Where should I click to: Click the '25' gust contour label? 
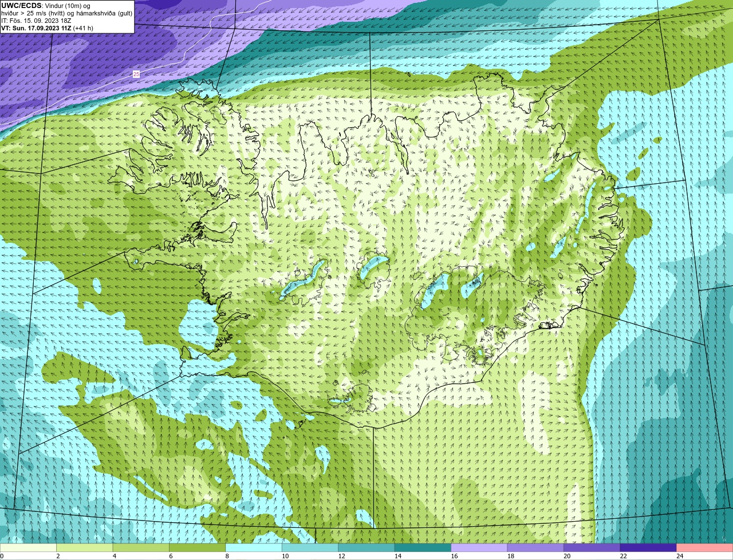pos(136,74)
